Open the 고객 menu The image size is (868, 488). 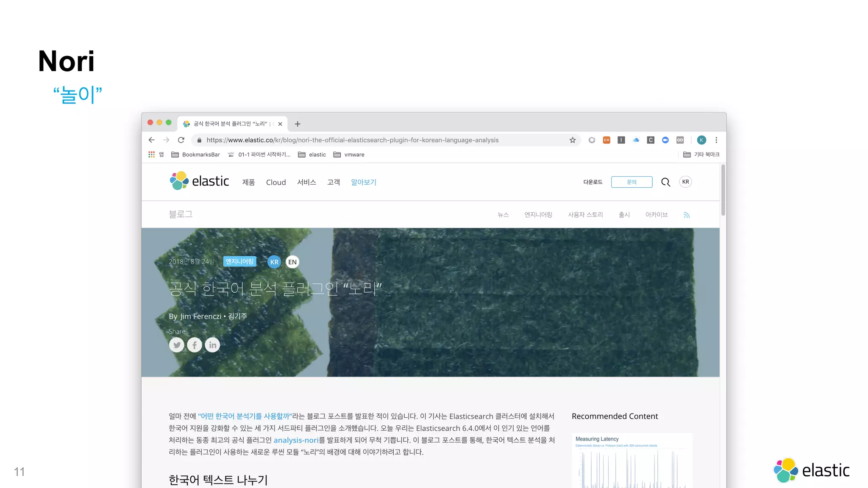coord(334,182)
